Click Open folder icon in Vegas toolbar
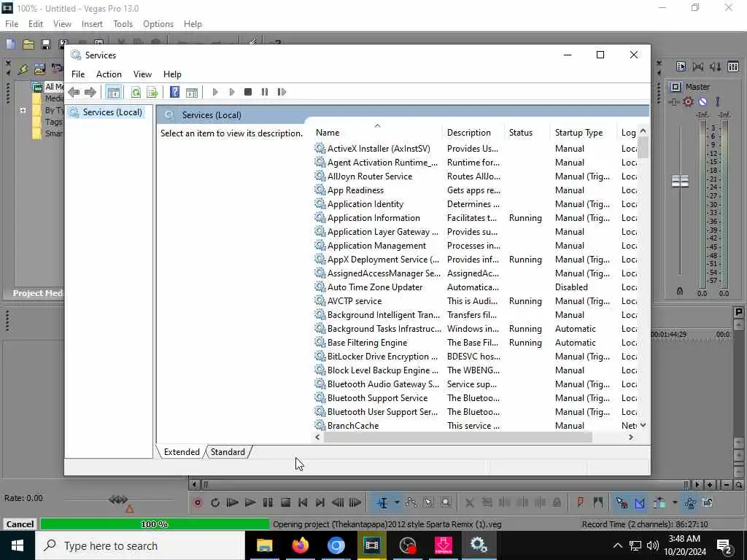Screen dimensions: 747x560 click(28, 44)
